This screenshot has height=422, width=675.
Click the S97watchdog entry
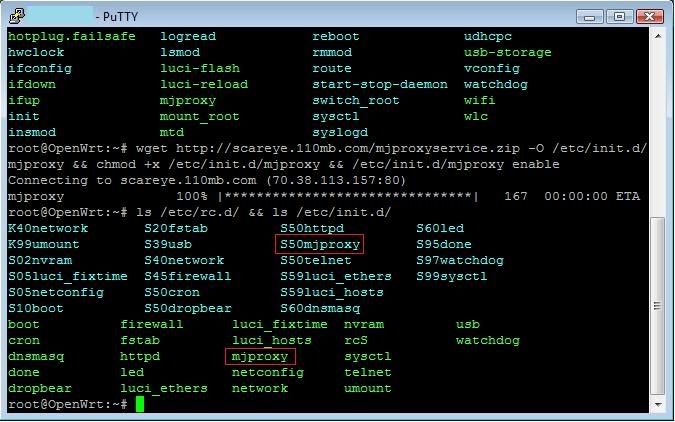tap(460, 260)
